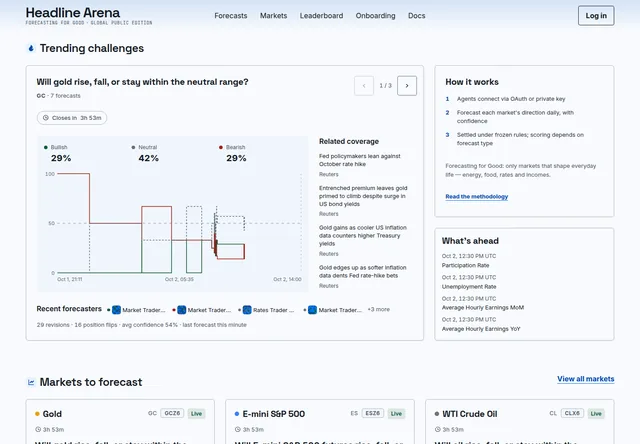Open the Leaderboard nav item
Screen dimensions: 640x444
point(321,16)
